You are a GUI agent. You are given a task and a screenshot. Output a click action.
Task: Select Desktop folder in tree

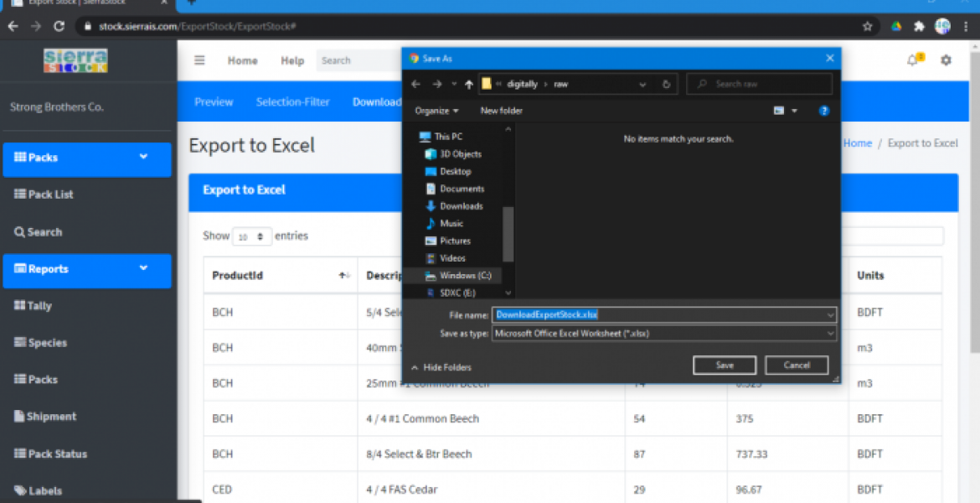click(455, 171)
